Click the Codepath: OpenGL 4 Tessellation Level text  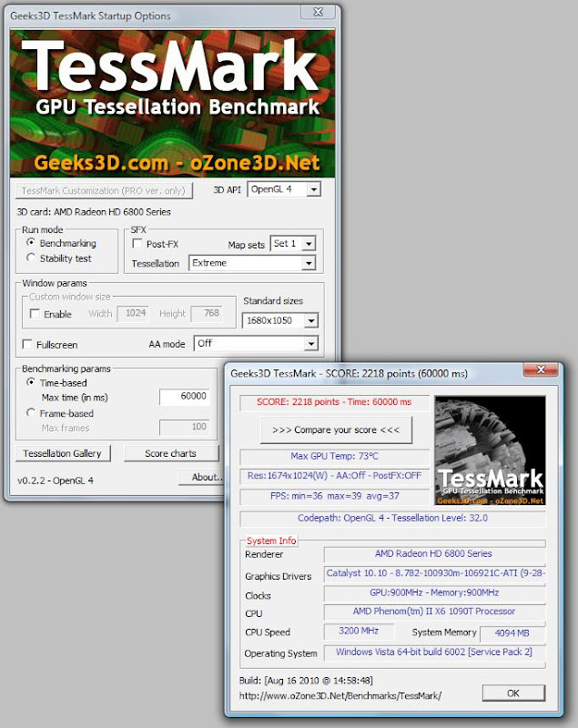(x=392, y=518)
